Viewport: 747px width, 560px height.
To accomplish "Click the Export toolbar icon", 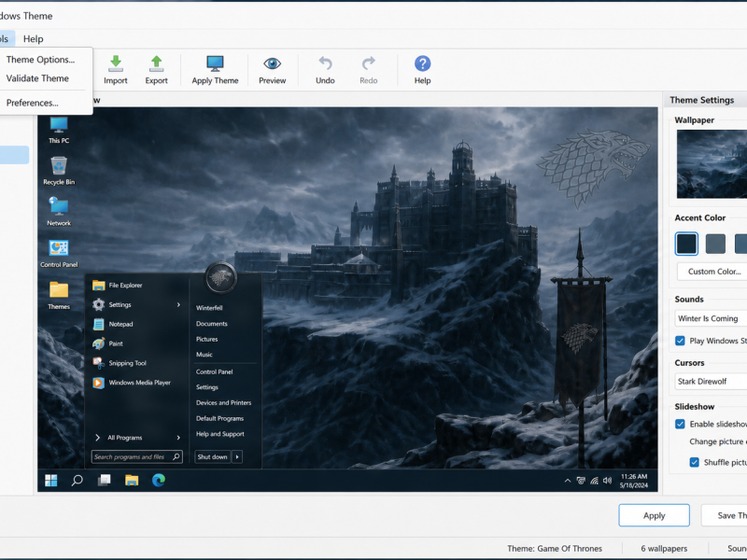I will pyautogui.click(x=156, y=63).
